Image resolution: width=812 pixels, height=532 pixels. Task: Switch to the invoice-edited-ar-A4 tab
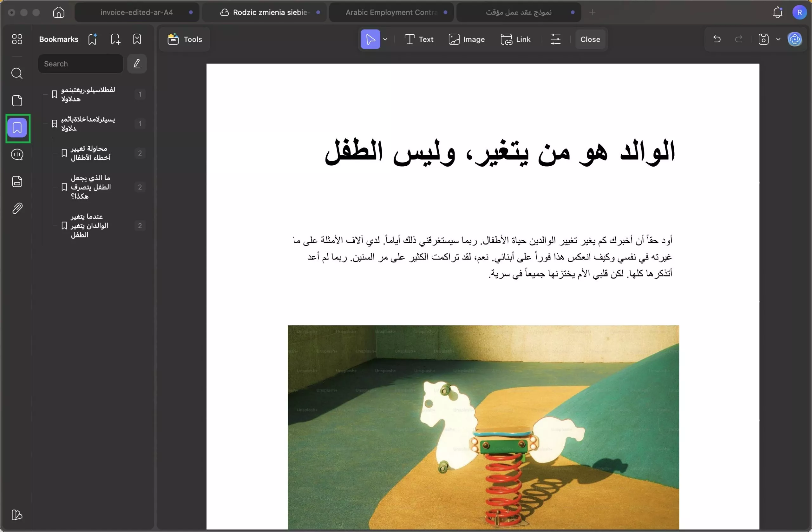click(x=136, y=12)
